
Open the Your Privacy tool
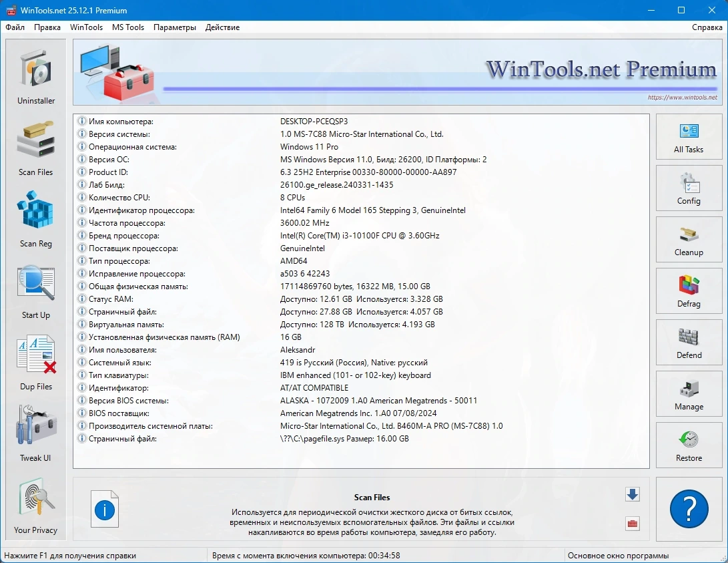(36, 506)
